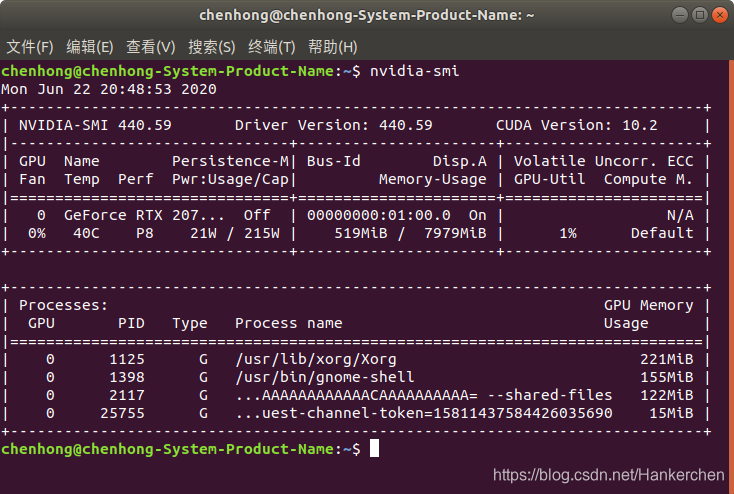Open the 终端(T) menu

(x=272, y=47)
